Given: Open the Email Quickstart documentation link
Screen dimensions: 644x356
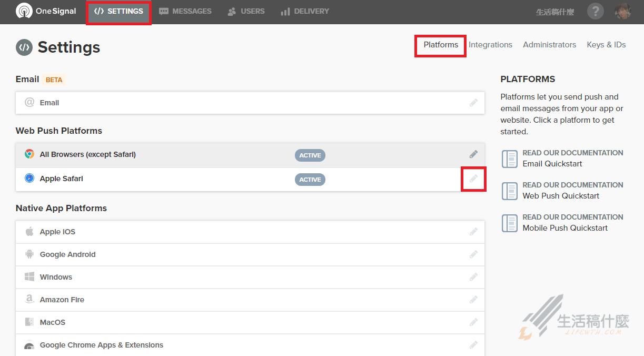Looking at the screenshot, I should 552,164.
